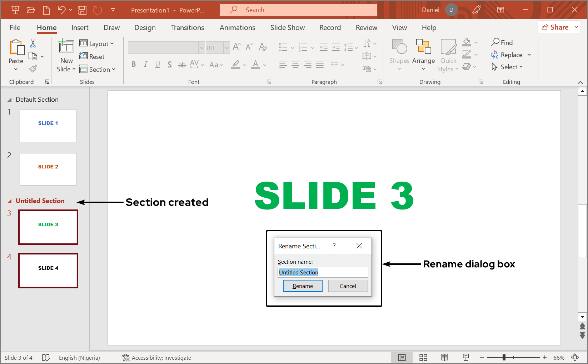
Task: Cancel the Rename Section dialog
Action: (348, 285)
